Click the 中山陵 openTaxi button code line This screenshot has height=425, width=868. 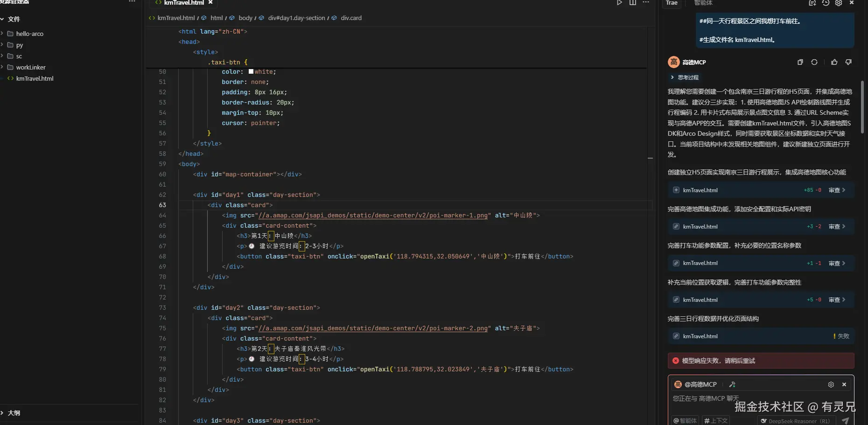tap(405, 257)
